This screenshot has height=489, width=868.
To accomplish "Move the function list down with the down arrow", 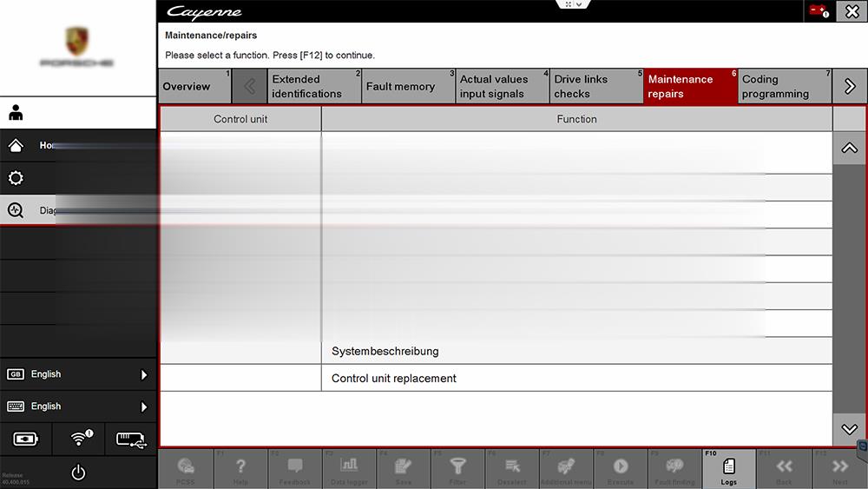I will click(849, 429).
